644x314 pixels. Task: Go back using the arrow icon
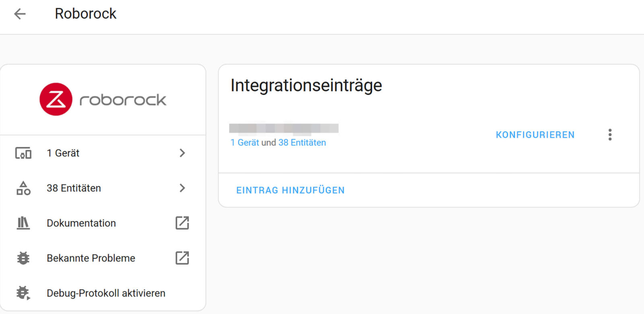point(20,14)
